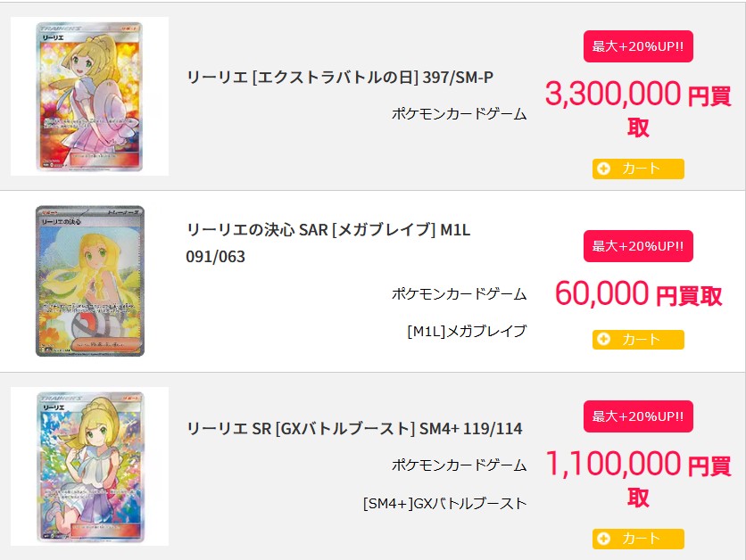The image size is (746, 560).
Task: Click ポケモンカードゲーム under the SM4+ 119/114 card
Action: [x=459, y=465]
